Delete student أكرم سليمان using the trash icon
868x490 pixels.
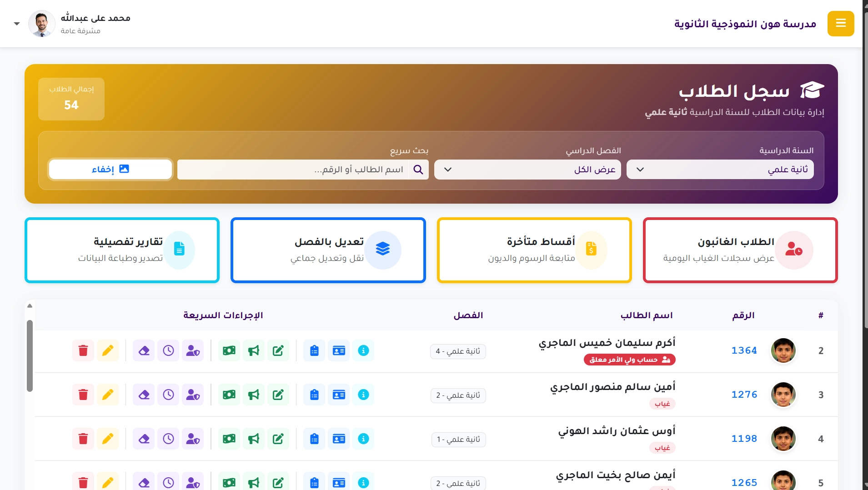pyautogui.click(x=83, y=350)
